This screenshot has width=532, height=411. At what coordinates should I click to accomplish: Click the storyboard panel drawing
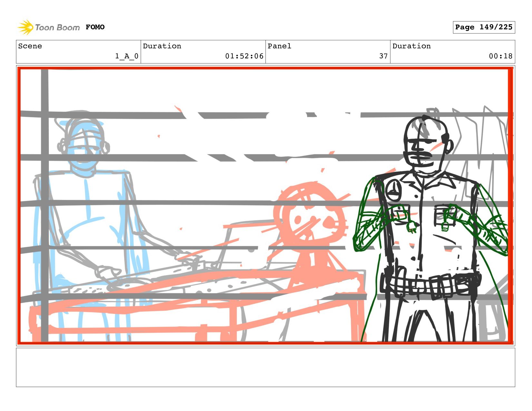(265, 206)
